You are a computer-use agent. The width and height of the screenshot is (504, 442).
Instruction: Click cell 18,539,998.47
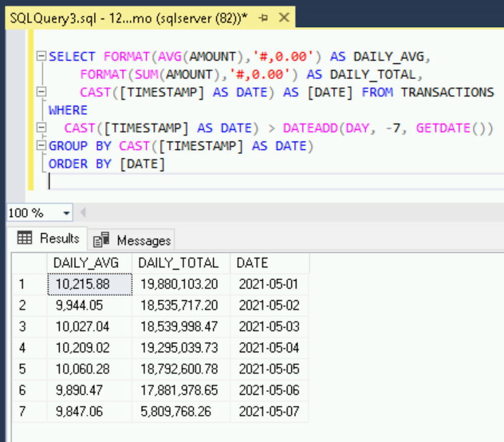[x=181, y=327]
